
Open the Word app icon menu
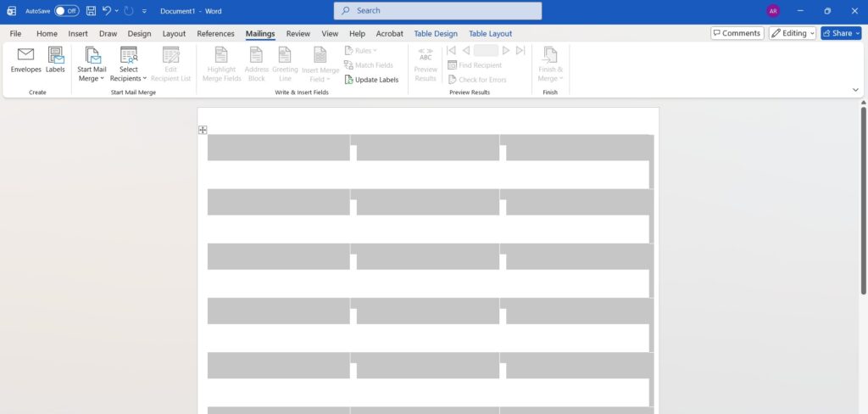coord(11,11)
